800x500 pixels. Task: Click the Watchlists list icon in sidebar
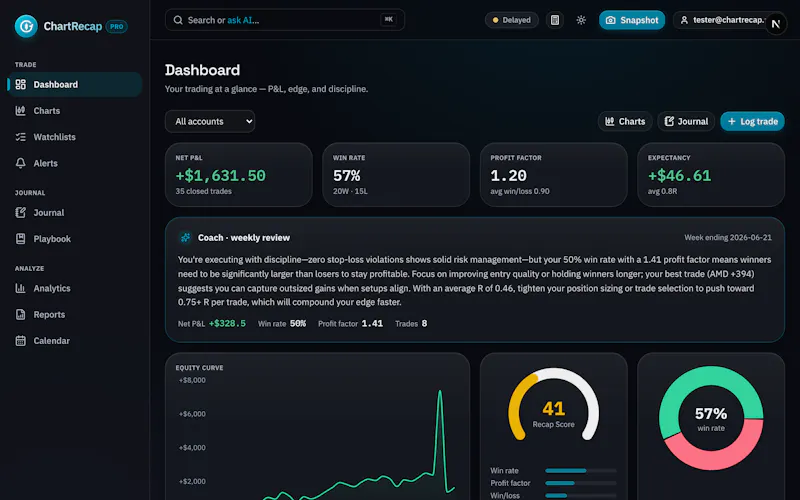pos(20,137)
